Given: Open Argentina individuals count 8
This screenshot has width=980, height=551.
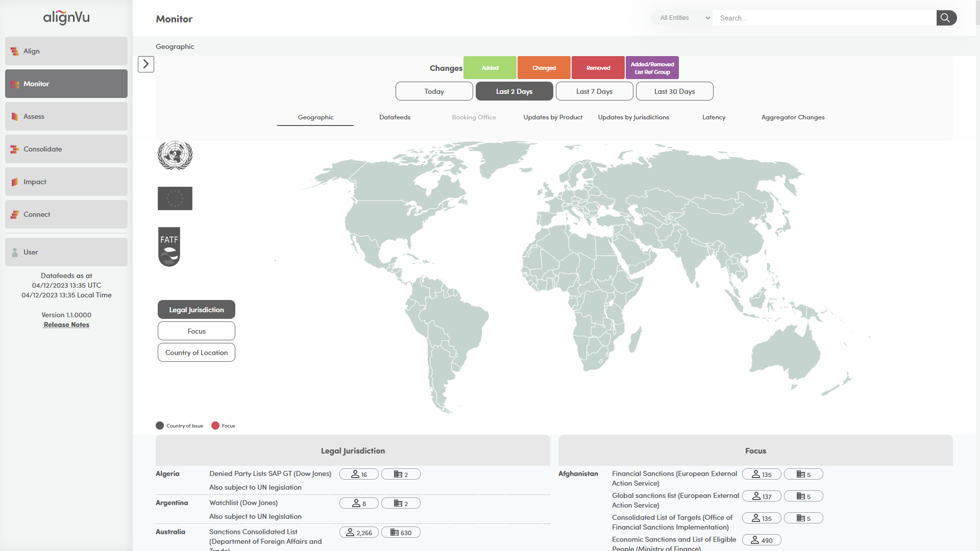Looking at the screenshot, I should (359, 504).
